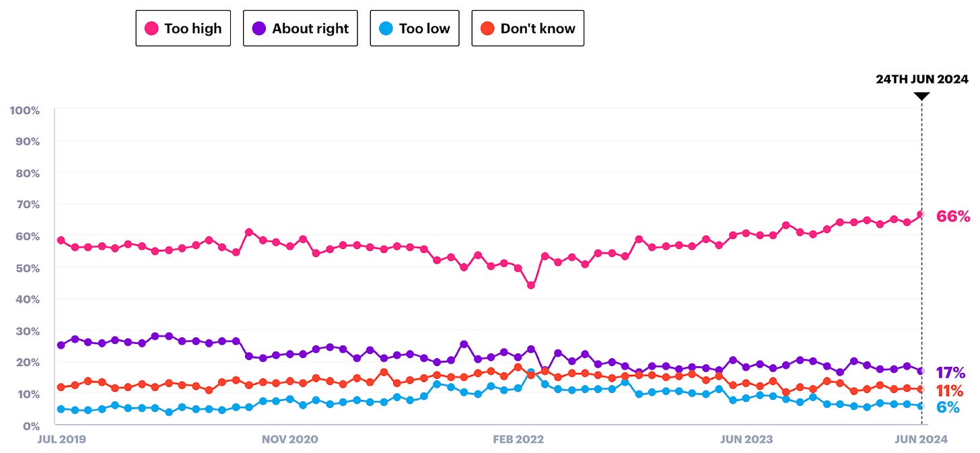Click the NOV 2020 axis label
The width and height of the screenshot is (980, 453).
pyautogui.click(x=289, y=439)
